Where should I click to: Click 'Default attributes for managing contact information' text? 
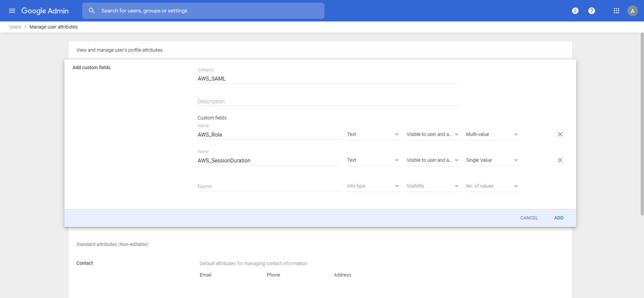pyautogui.click(x=254, y=263)
